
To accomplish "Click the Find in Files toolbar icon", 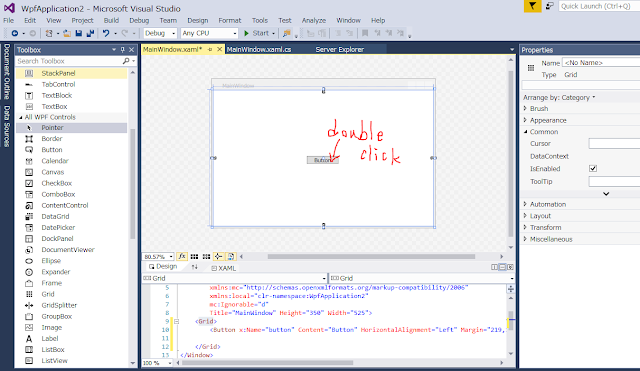I will click(x=287, y=33).
